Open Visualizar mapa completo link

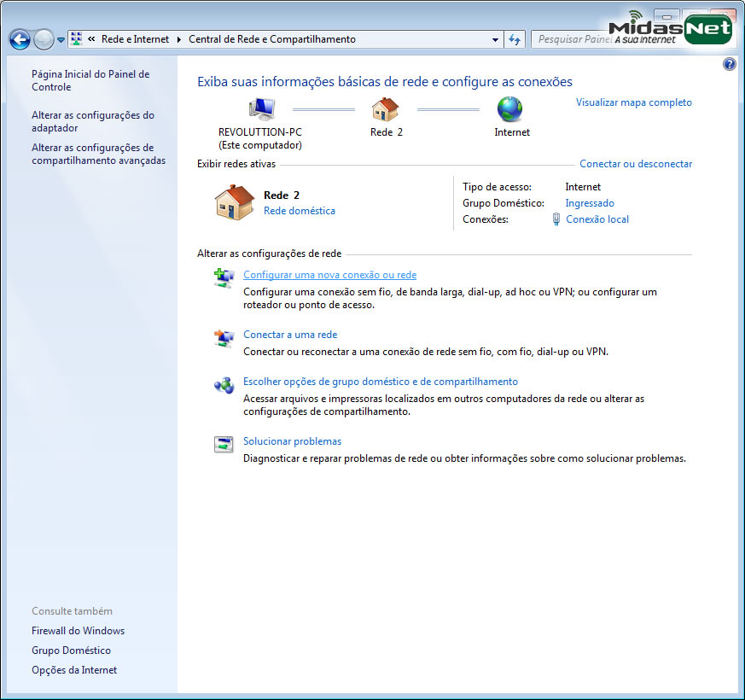[x=633, y=102]
